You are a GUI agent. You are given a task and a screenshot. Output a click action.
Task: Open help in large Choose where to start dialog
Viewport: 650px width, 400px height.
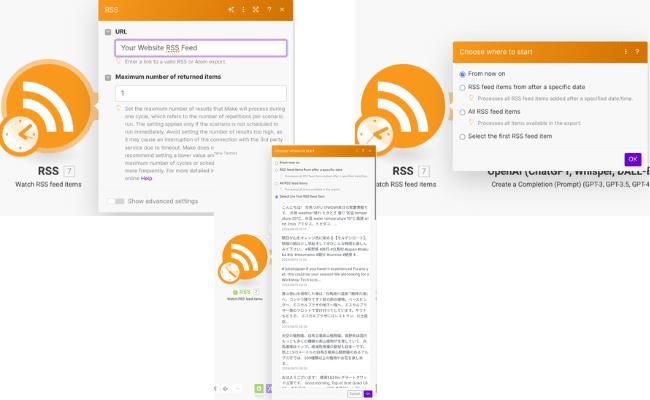(x=637, y=52)
